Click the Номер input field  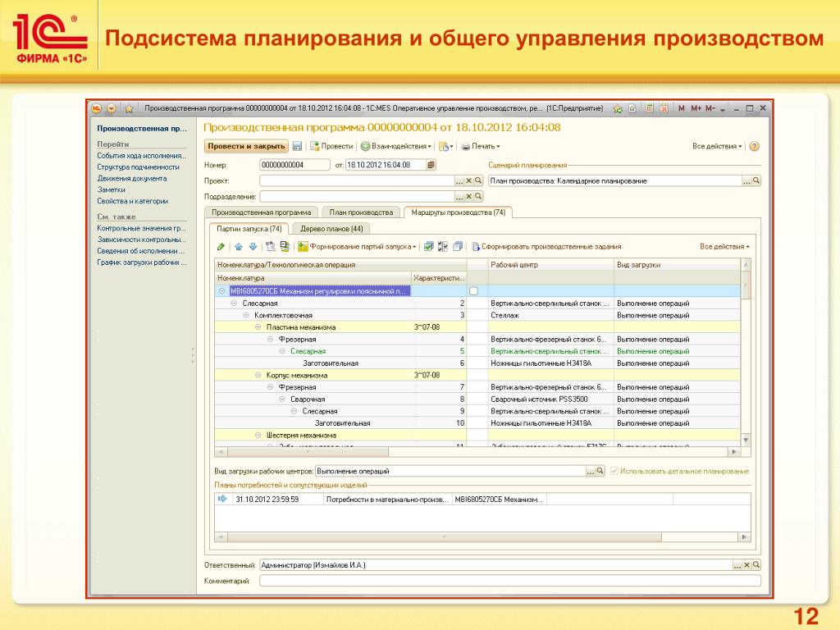294,165
